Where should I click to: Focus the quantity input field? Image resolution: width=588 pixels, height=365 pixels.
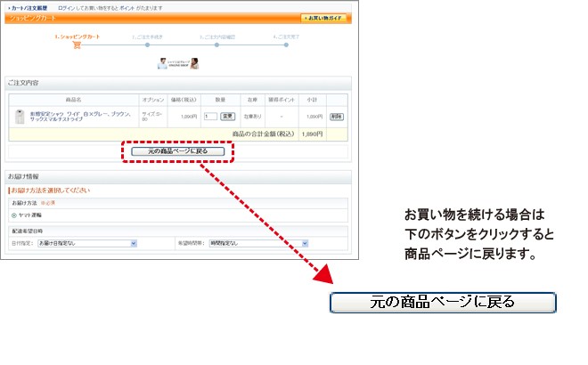[210, 117]
